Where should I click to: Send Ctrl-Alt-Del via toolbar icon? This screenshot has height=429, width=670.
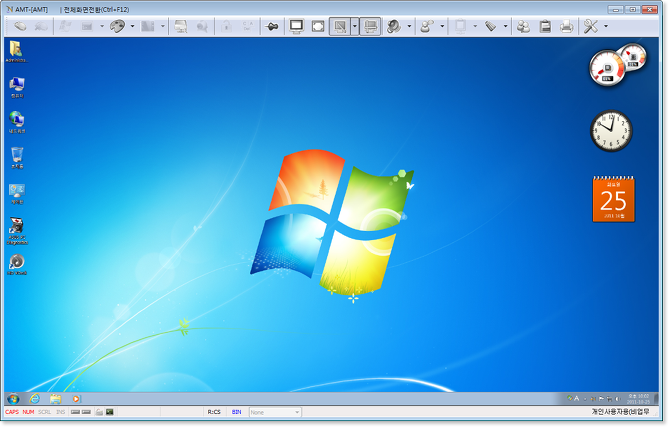(248, 26)
